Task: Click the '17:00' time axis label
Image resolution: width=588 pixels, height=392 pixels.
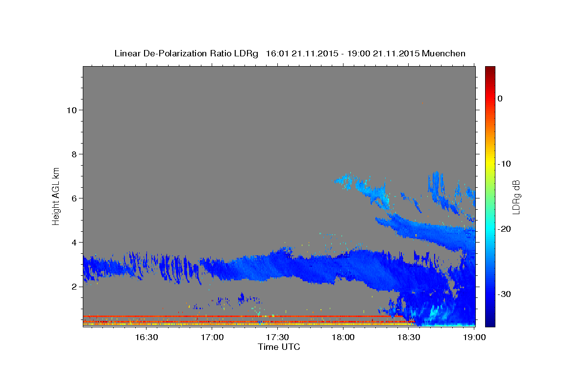Action: click(x=212, y=337)
